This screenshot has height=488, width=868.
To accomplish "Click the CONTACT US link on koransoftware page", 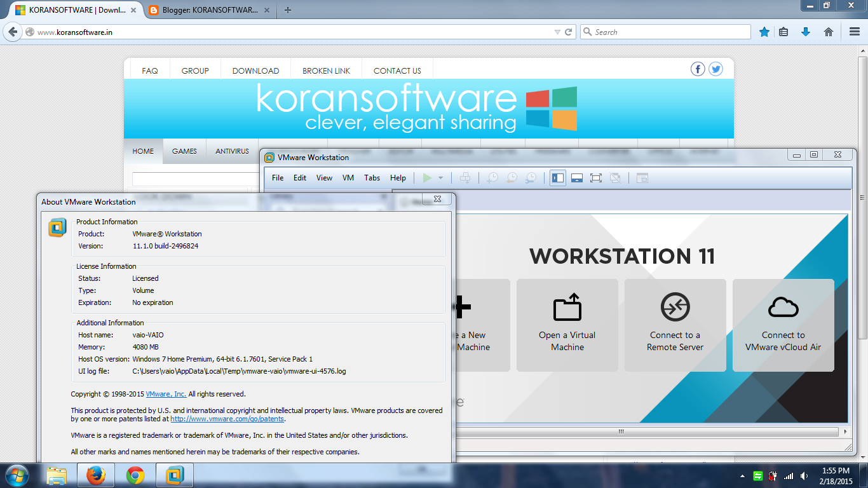I will coord(397,71).
